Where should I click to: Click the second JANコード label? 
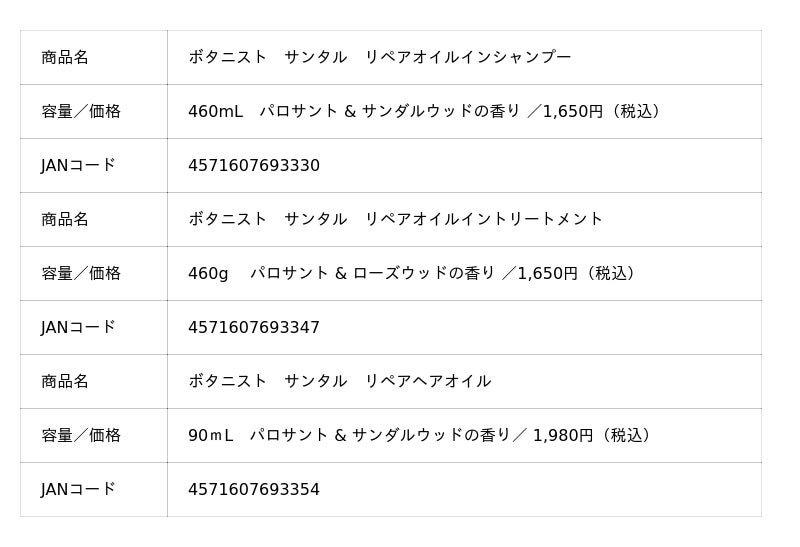point(79,328)
